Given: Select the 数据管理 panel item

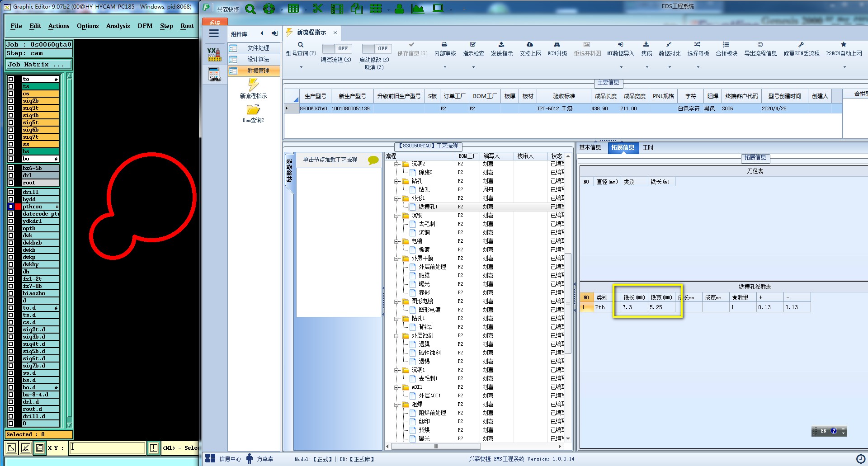Looking at the screenshot, I should (254, 71).
